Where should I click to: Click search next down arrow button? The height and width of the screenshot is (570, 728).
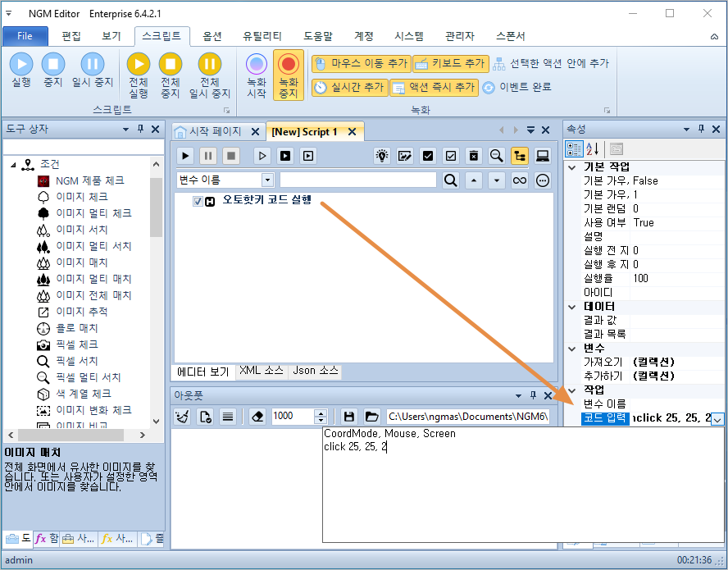[496, 180]
